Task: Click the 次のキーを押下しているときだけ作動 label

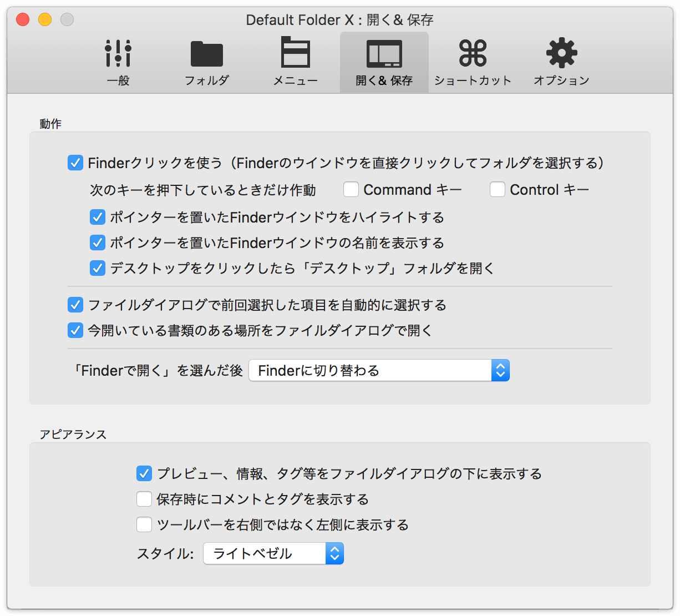Action: pyautogui.click(x=203, y=190)
